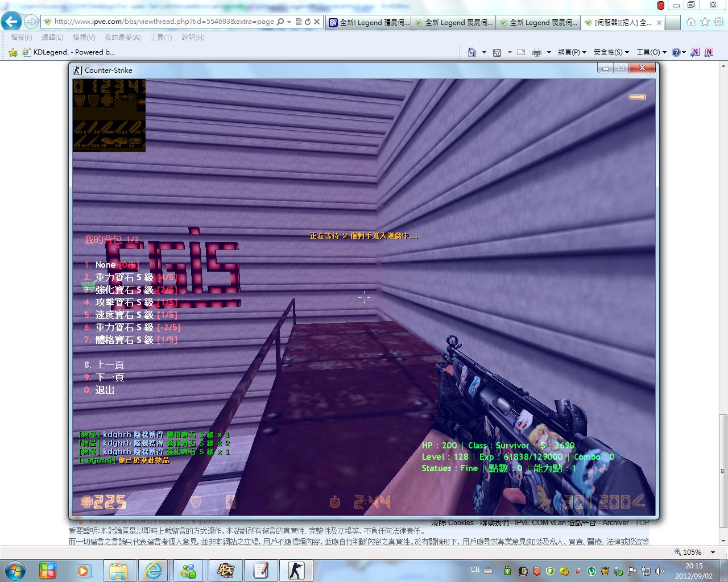
Task: Open the 說明(H) menu
Action: tap(193, 38)
